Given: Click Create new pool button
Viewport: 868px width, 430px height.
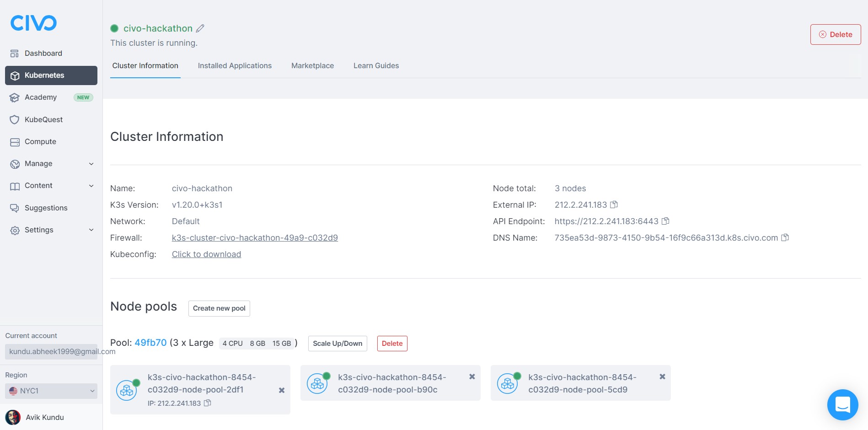Looking at the screenshot, I should [219, 308].
